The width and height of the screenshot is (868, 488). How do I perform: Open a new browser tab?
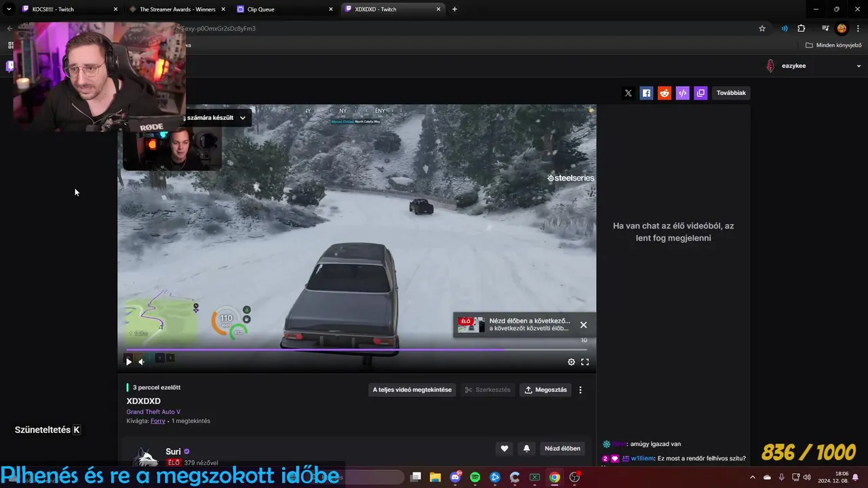[x=454, y=9]
